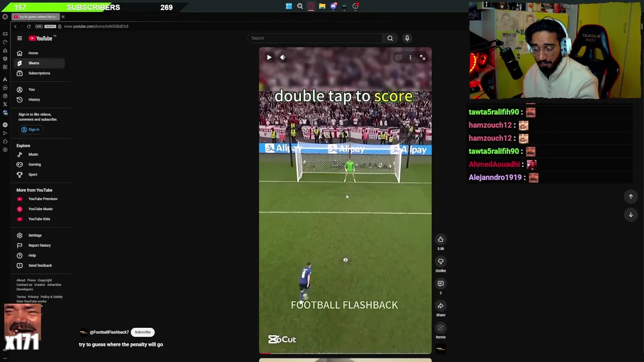644x362 pixels.
Task: Click the browser back arrow
Action: coord(16,26)
